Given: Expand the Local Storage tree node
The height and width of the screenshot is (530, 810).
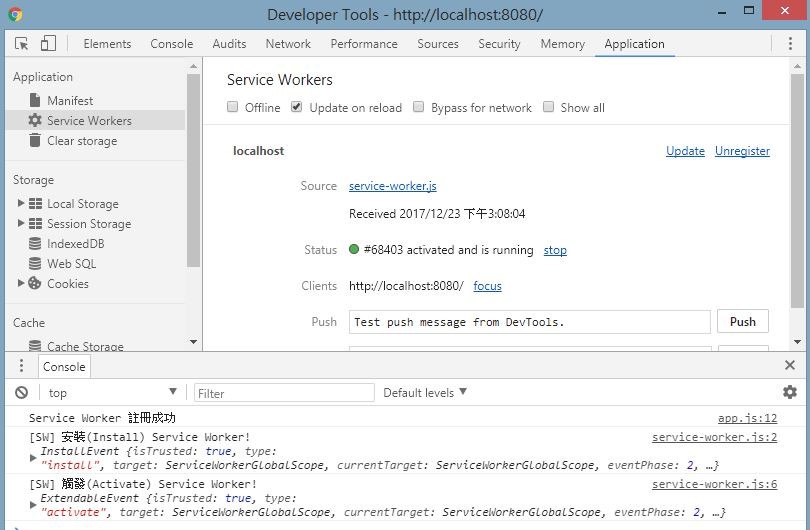Looking at the screenshot, I should (21, 203).
